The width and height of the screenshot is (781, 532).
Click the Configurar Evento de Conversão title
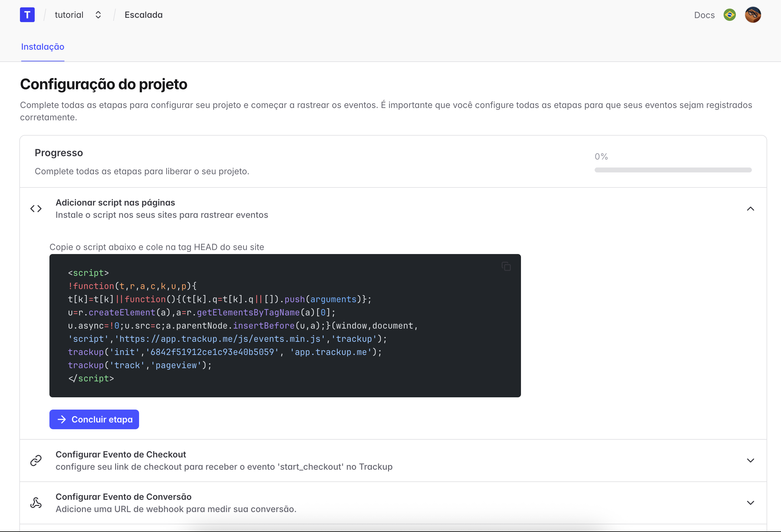pyautogui.click(x=123, y=497)
